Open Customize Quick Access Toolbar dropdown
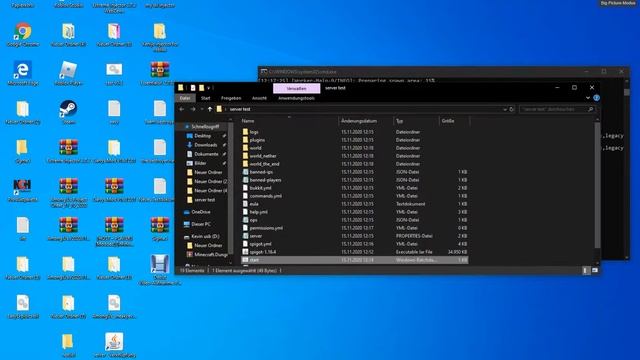Image resolution: width=640 pixels, height=360 pixels. pyautogui.click(x=209, y=88)
